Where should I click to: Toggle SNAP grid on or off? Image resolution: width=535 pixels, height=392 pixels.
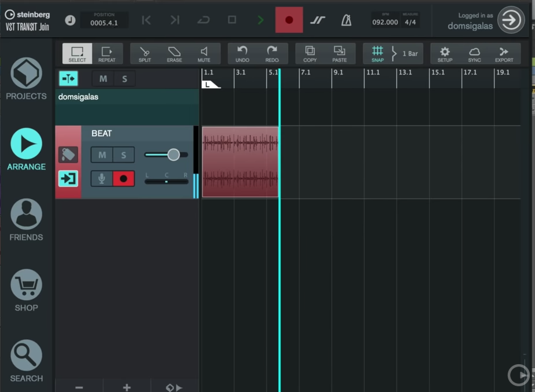pyautogui.click(x=377, y=53)
